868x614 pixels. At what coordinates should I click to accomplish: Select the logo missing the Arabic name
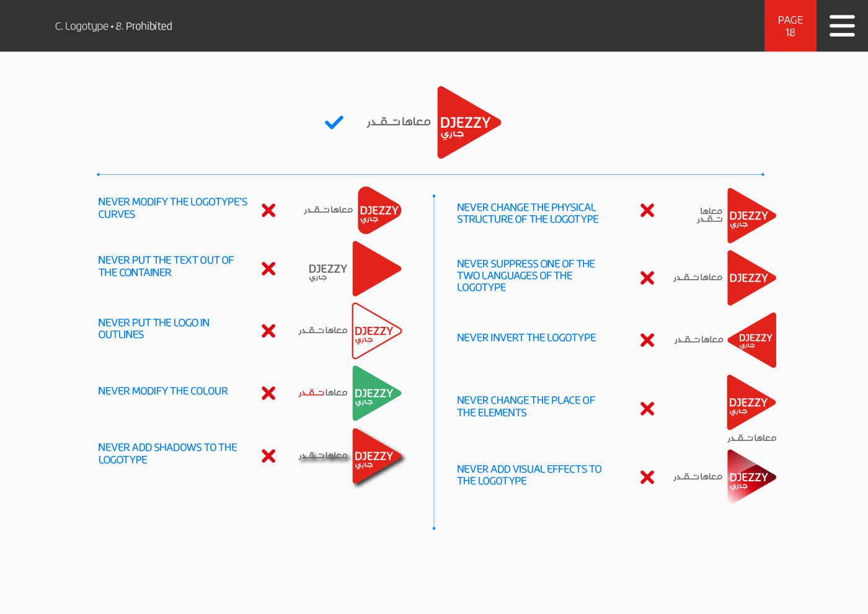coord(751,278)
